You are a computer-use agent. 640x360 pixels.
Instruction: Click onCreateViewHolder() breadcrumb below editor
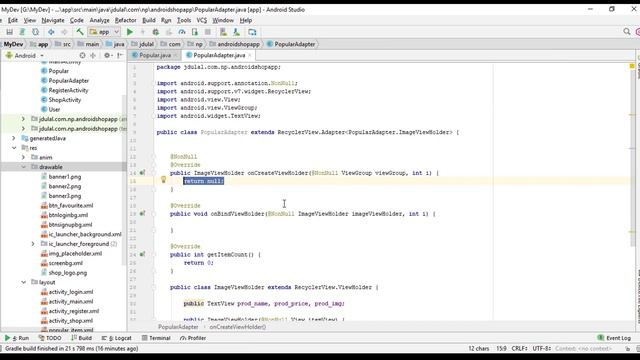click(x=238, y=327)
